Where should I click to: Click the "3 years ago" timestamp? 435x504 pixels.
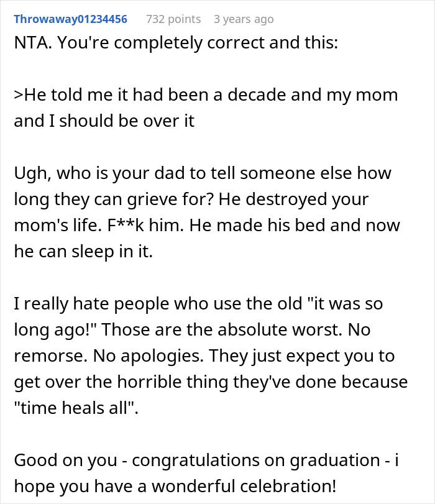(243, 19)
